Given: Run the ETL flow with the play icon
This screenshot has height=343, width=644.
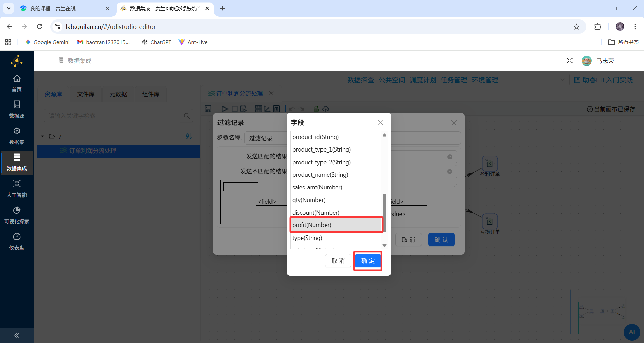Looking at the screenshot, I should click(x=225, y=109).
